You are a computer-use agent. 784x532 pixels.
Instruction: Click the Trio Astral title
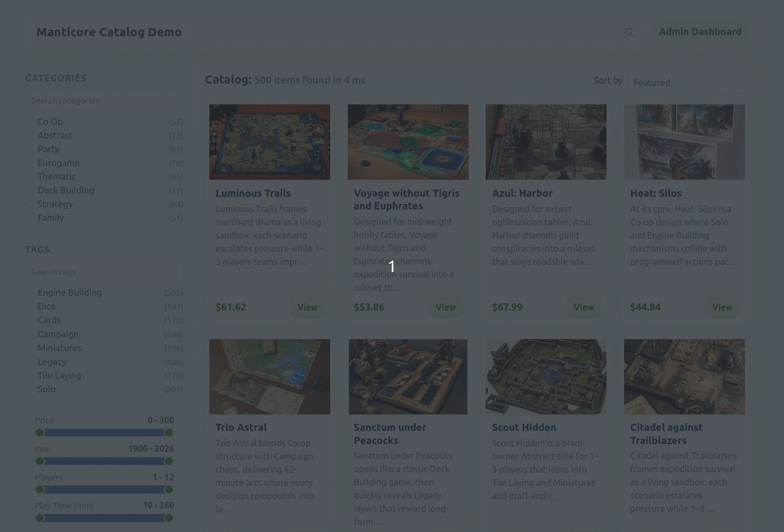click(x=241, y=427)
